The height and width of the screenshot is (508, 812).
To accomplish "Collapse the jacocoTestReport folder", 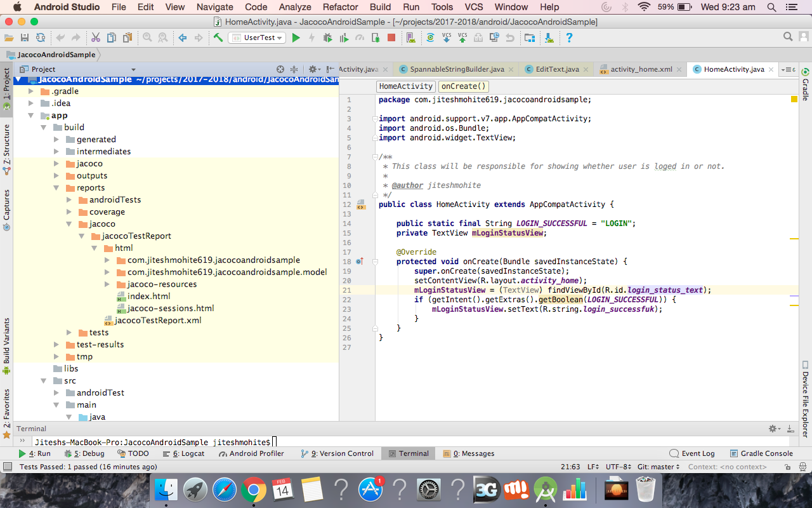I will click(81, 236).
